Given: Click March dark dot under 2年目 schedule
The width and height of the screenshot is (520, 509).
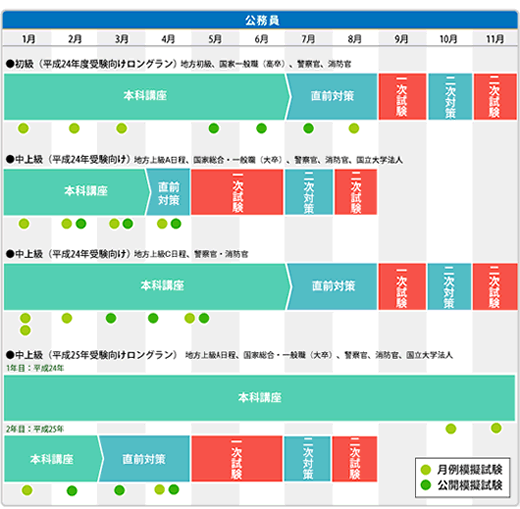Looking at the screenshot, I should (119, 490).
